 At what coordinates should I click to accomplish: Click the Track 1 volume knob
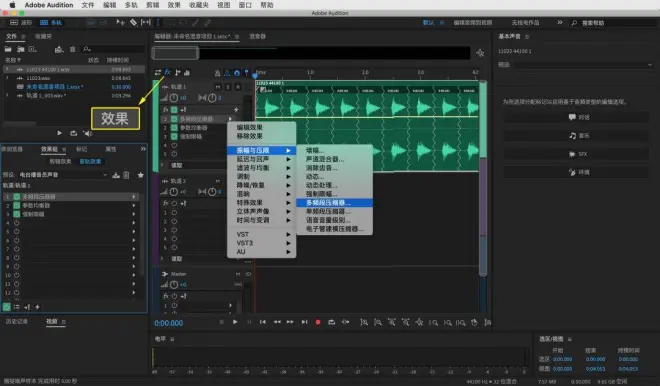tap(173, 98)
